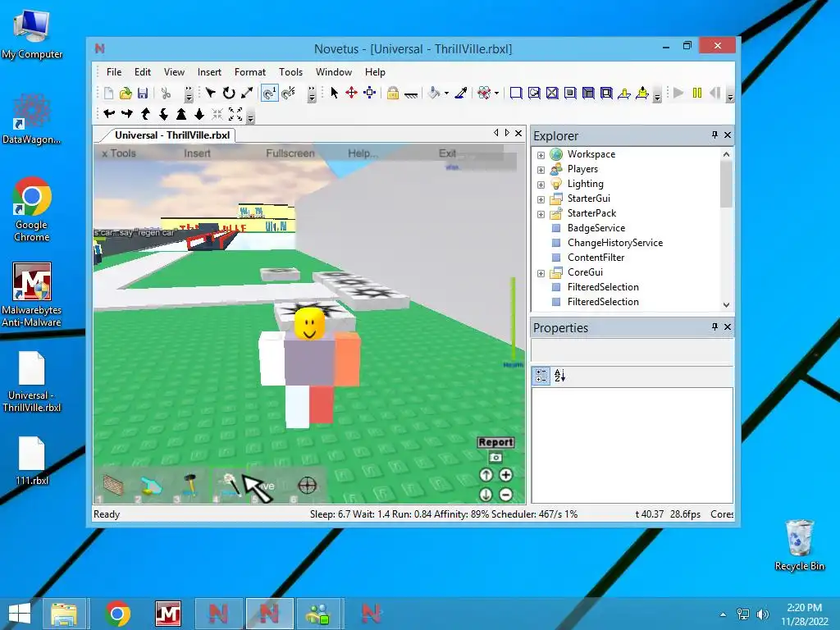The width and height of the screenshot is (840, 630).
Task: Click the Cut scissors icon
Action: [x=166, y=94]
